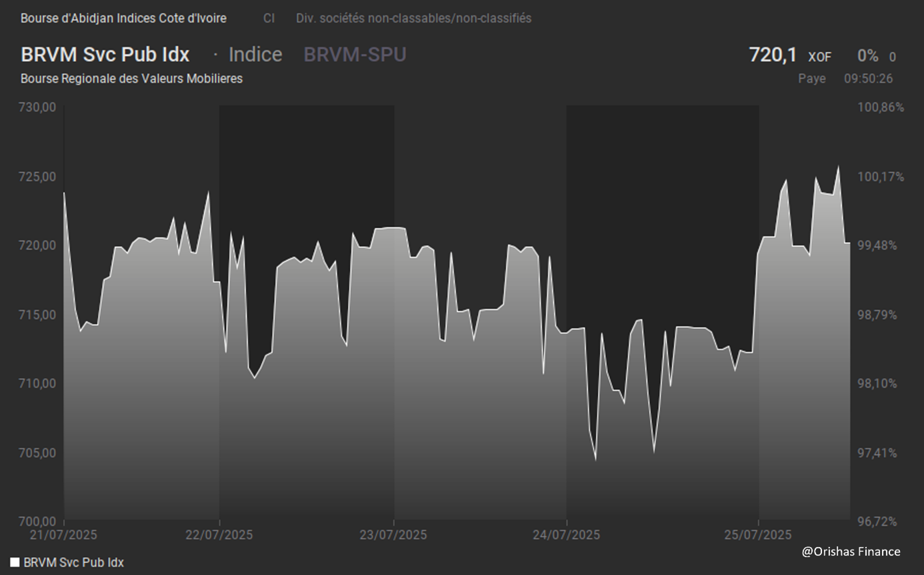Click the 720,1 last price value
The image size is (924, 575).
773,55
